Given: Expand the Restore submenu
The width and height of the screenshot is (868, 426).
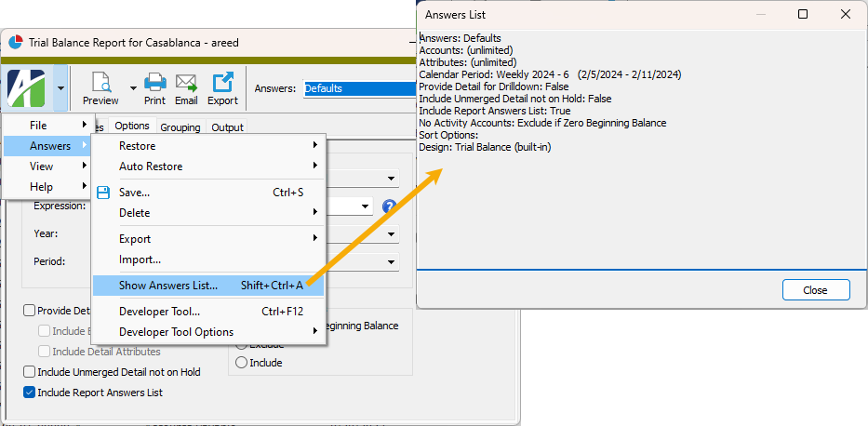Looking at the screenshot, I should (315, 145).
